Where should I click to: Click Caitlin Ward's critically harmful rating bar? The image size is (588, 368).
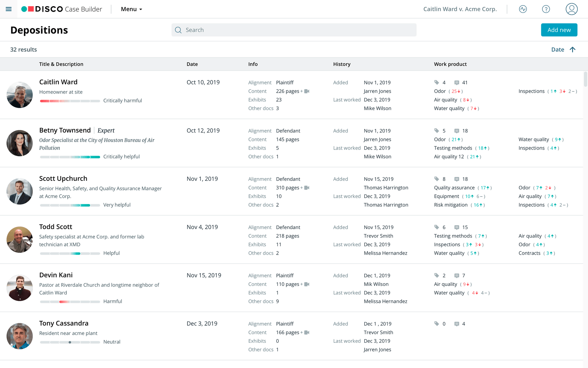70,101
